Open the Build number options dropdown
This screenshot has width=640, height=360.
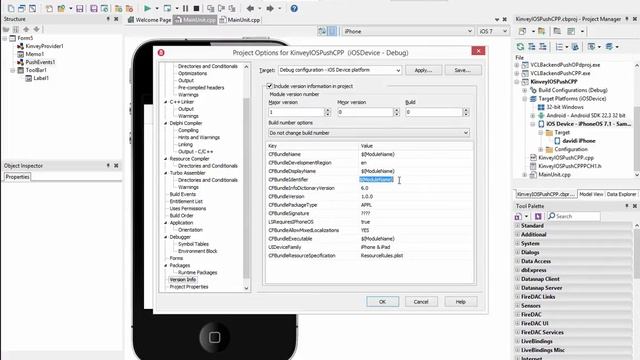pyautogui.click(x=465, y=133)
